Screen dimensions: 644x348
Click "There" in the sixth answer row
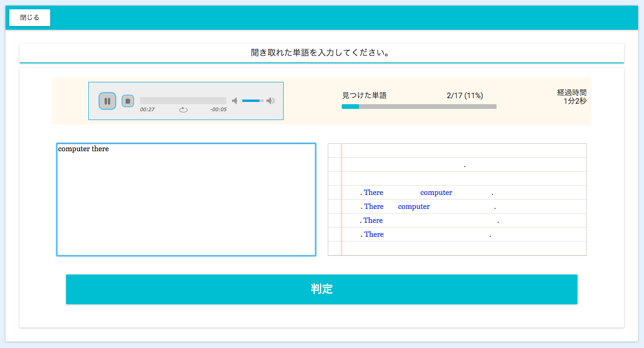(x=373, y=221)
